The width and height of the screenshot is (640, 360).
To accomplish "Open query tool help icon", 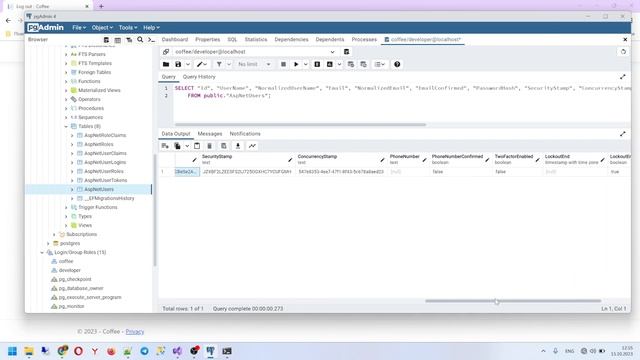I will 397,64.
